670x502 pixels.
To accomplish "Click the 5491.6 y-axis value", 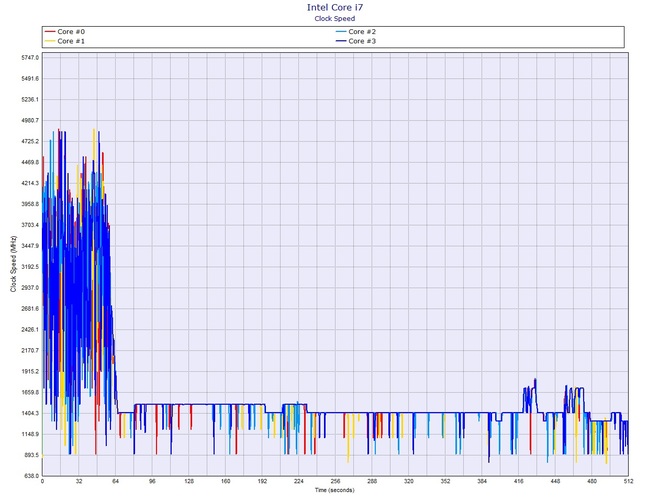I will pos(30,79).
